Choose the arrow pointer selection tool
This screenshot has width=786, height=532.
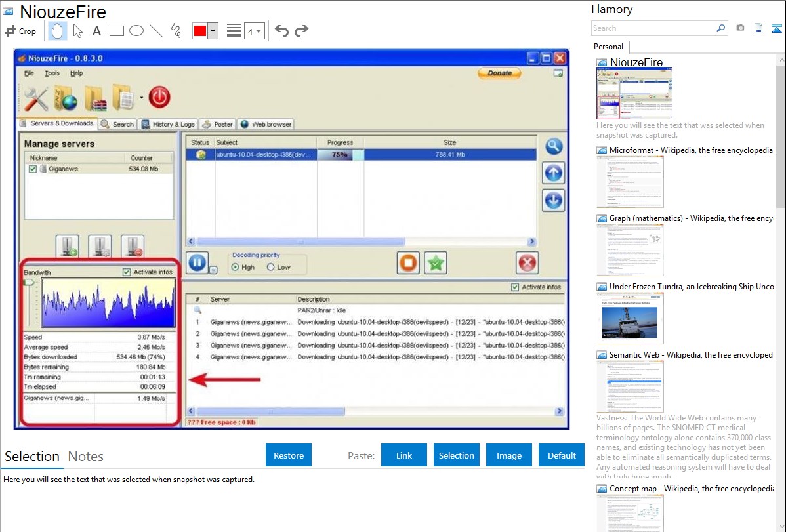click(x=77, y=31)
